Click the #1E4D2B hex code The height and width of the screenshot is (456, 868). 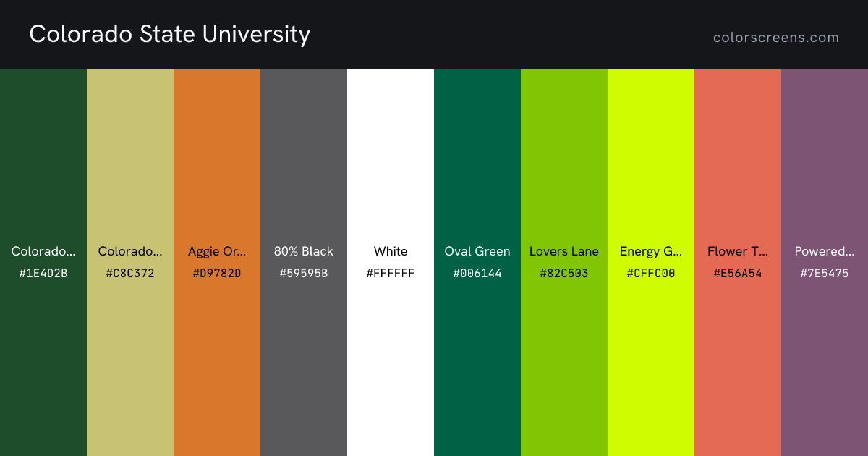click(43, 274)
